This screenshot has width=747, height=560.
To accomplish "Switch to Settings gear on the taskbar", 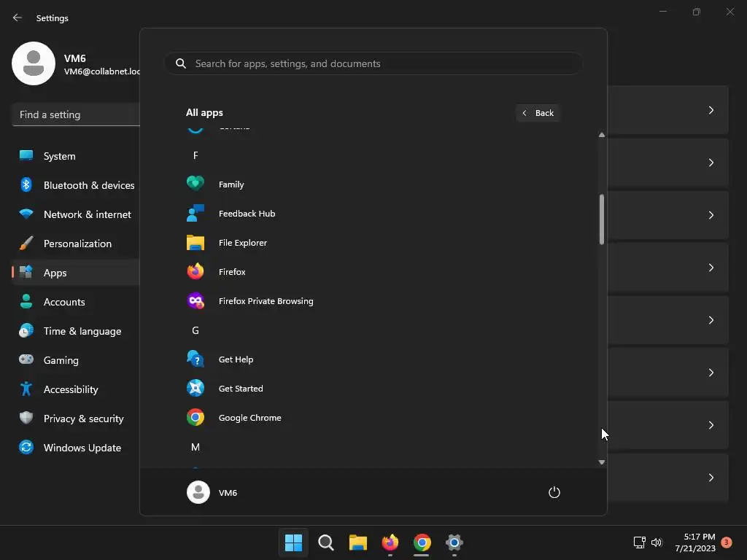I will tap(454, 542).
